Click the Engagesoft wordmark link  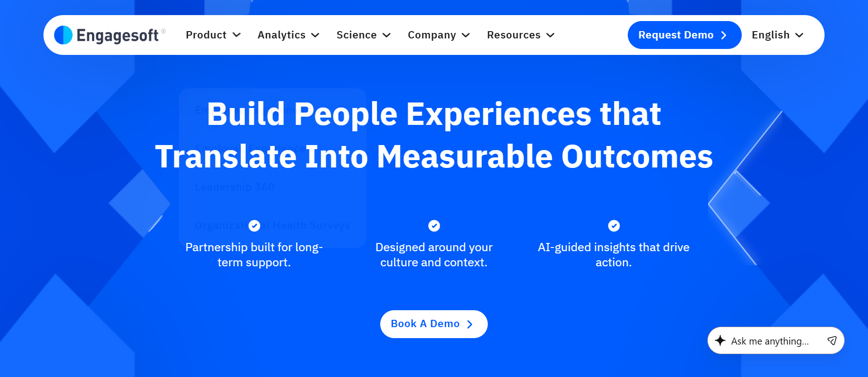point(118,35)
